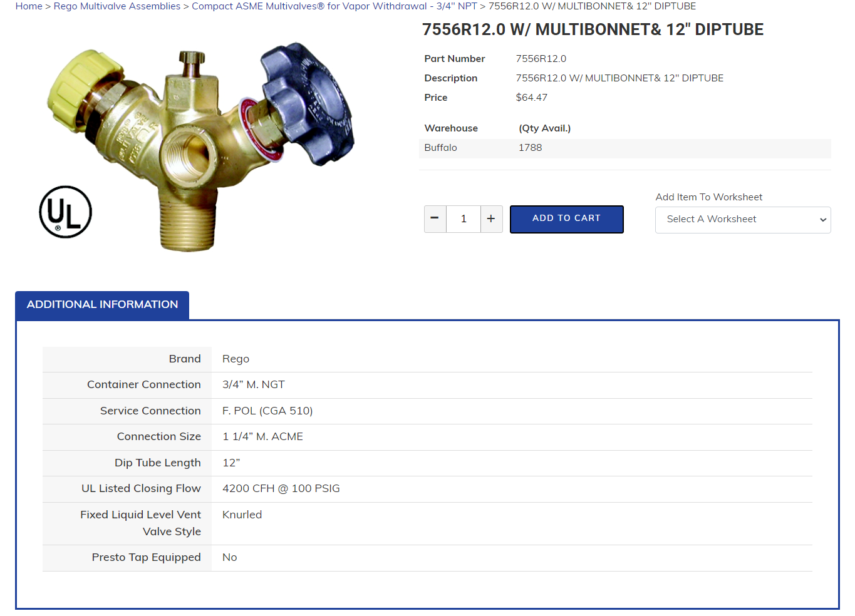Viewport: 855px width, 616px height.
Task: Add item to cart
Action: (x=567, y=219)
